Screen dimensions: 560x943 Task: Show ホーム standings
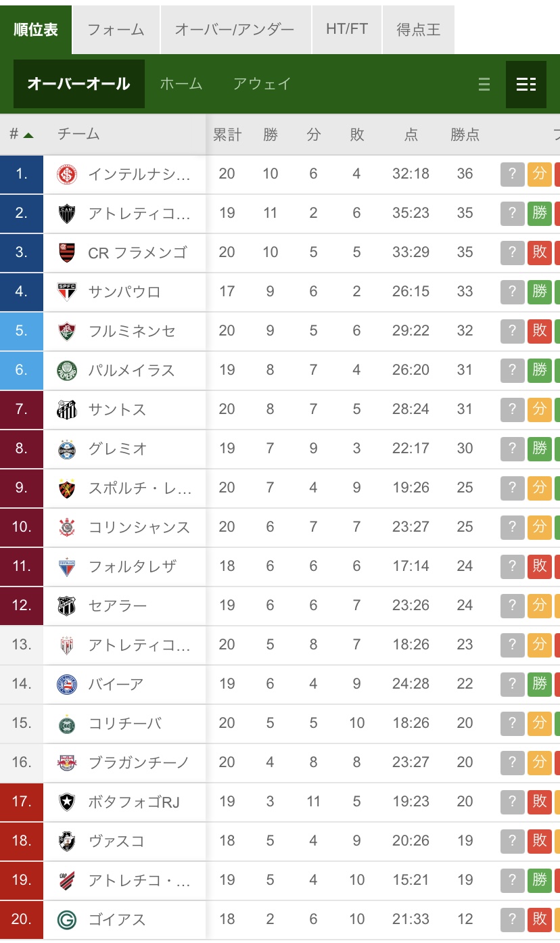[x=181, y=84]
